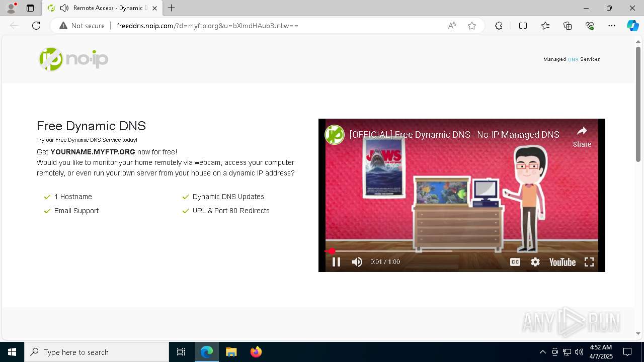644x362 pixels.
Task: Open Read aloud icon in address bar
Action: (452, 26)
